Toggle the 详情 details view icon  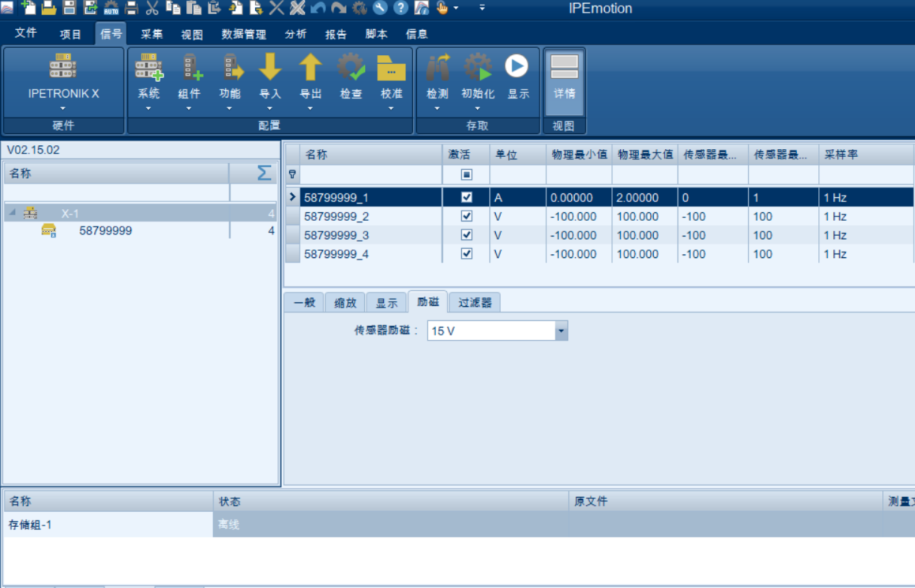pos(564,67)
